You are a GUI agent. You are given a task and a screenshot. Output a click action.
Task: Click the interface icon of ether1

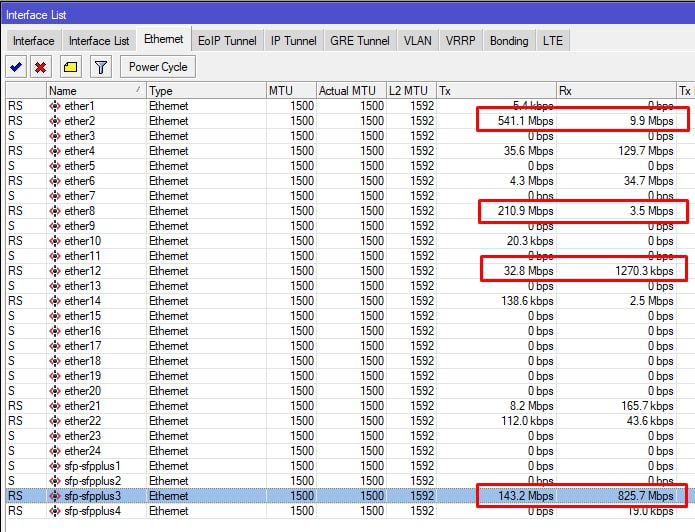click(55, 106)
